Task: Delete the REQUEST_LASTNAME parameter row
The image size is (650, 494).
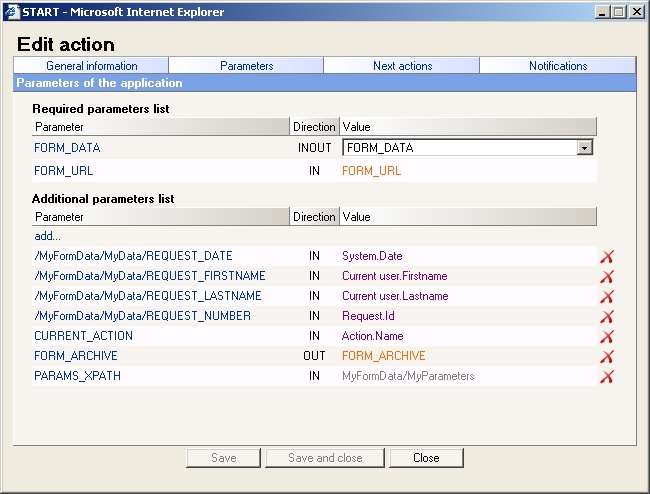Action: (x=606, y=297)
